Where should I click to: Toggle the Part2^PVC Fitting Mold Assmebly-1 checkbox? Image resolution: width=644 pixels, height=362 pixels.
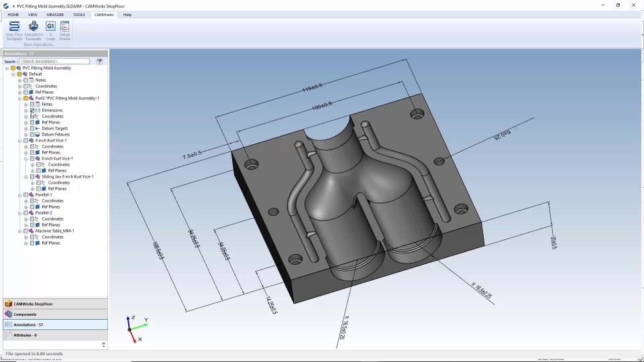point(25,99)
